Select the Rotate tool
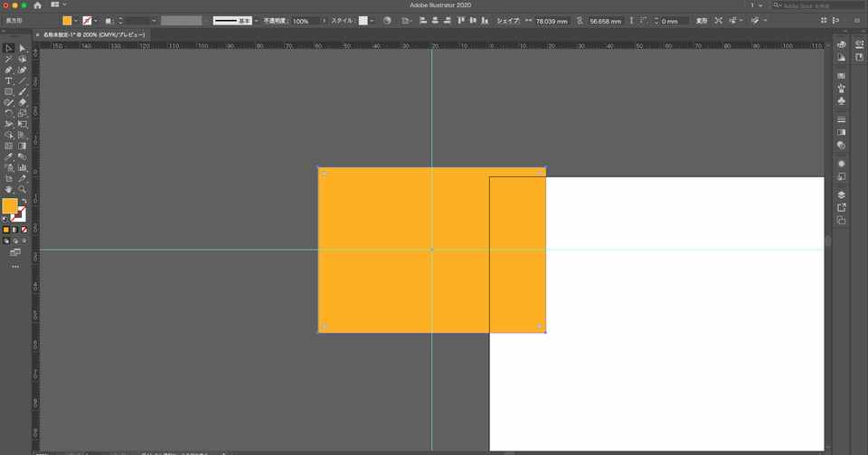The width and height of the screenshot is (868, 455). click(9, 113)
